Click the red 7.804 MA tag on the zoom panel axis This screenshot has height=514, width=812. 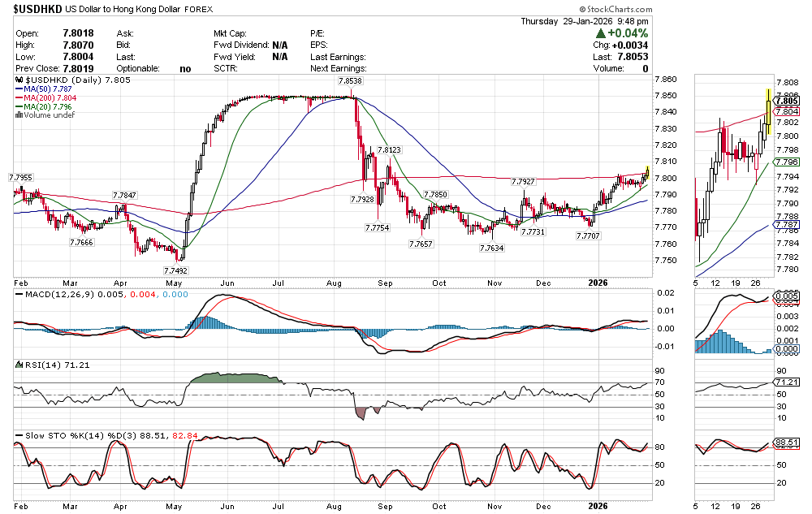[x=786, y=111]
